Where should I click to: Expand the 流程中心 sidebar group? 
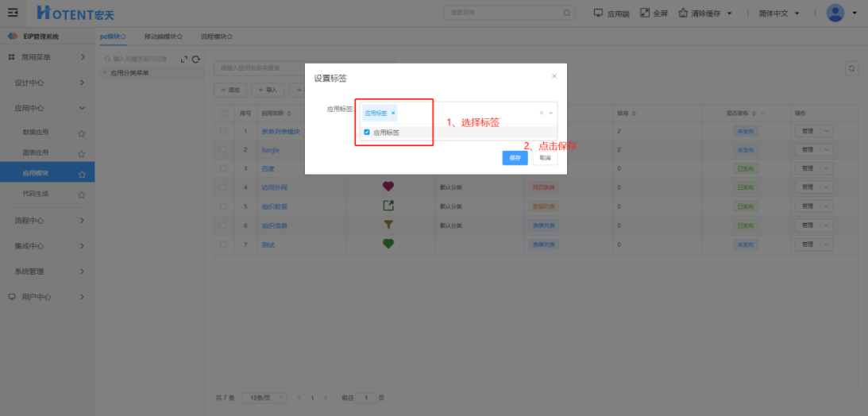click(x=48, y=220)
